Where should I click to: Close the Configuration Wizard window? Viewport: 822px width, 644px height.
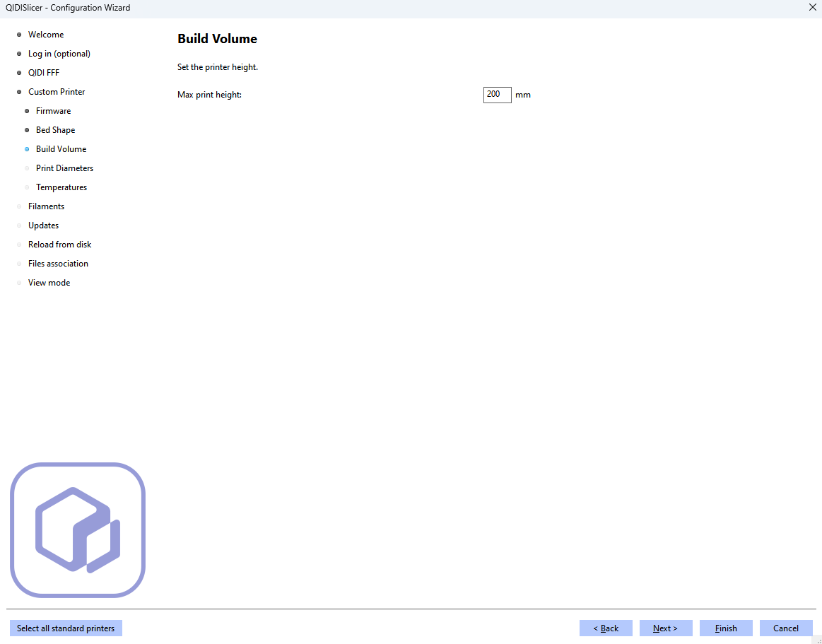tap(812, 8)
